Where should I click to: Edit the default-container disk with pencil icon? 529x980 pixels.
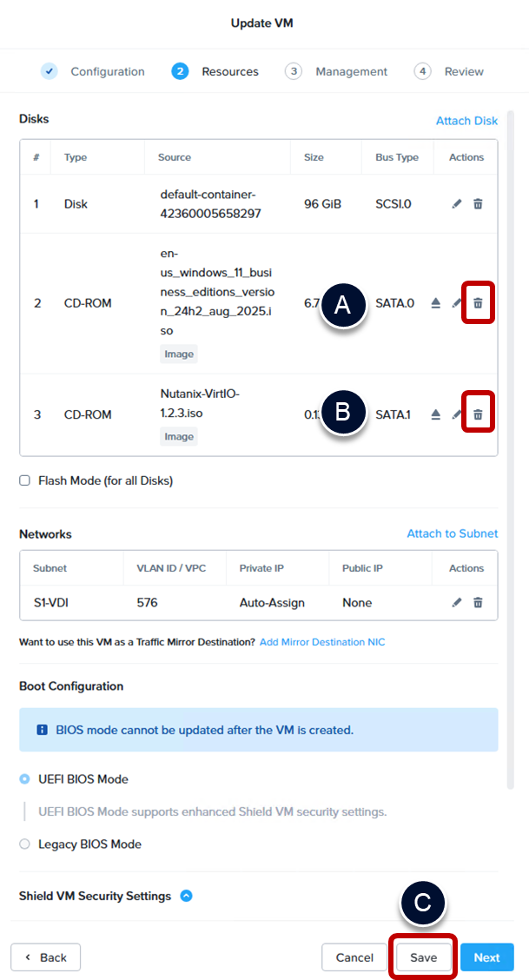457,204
